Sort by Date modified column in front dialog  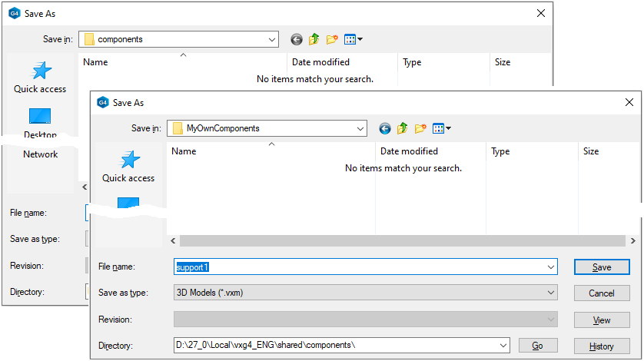click(x=409, y=151)
